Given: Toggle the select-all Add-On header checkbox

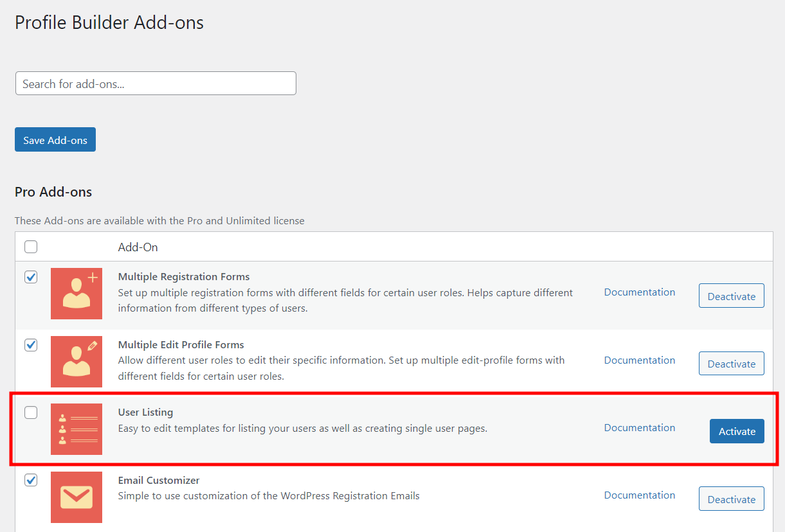Looking at the screenshot, I should (x=31, y=247).
